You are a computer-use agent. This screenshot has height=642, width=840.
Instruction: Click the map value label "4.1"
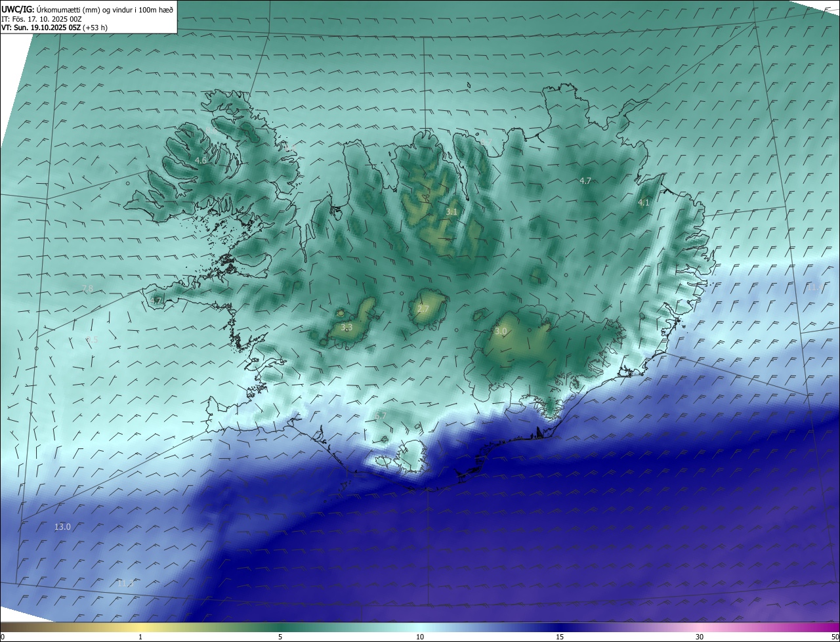click(644, 203)
